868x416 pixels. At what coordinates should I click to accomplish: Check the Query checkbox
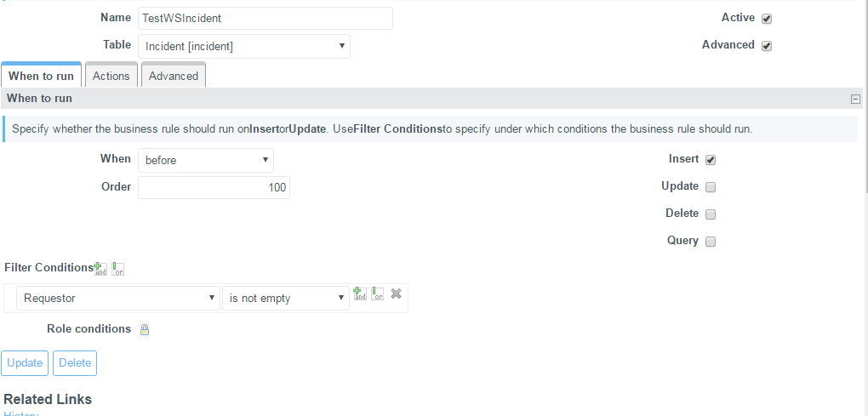point(711,242)
